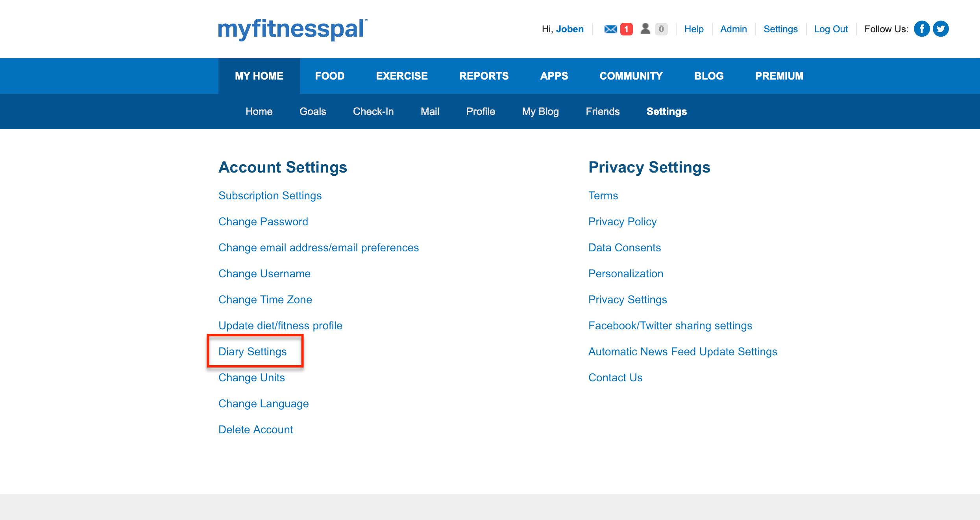The width and height of the screenshot is (980, 520).
Task: Open the BLOG tab
Action: [709, 76]
